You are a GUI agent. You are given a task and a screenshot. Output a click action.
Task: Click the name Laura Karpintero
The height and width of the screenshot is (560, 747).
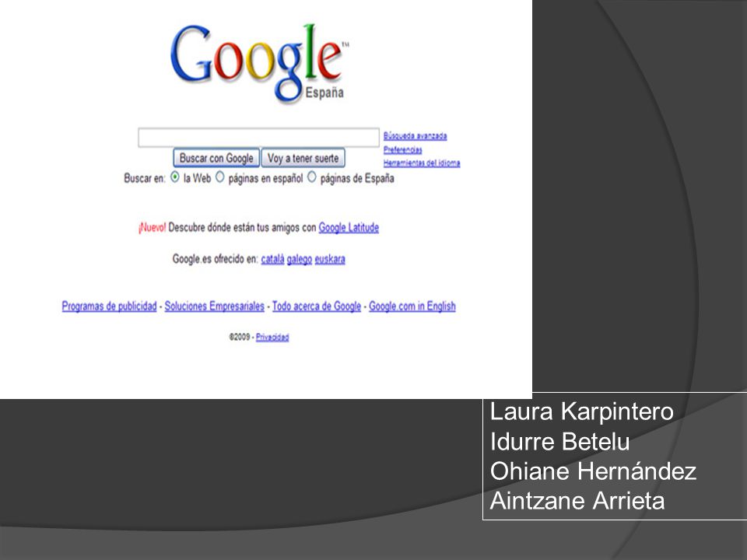[x=581, y=411]
